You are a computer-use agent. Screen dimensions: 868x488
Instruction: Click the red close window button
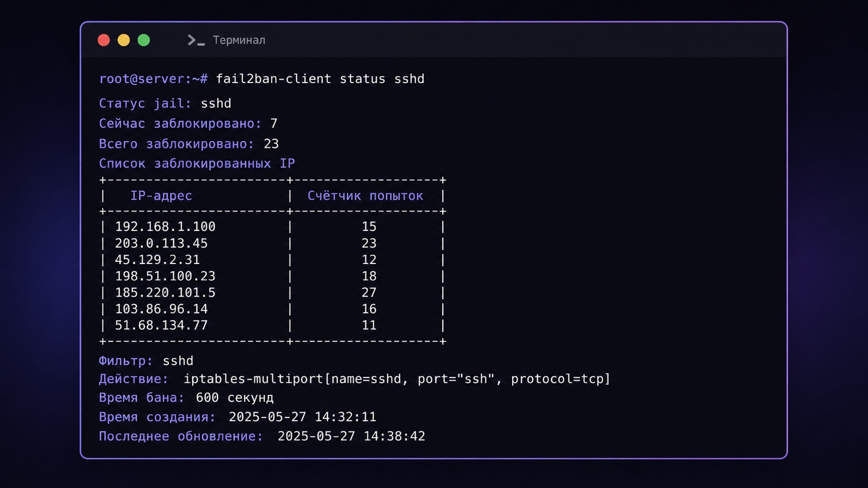(x=104, y=40)
